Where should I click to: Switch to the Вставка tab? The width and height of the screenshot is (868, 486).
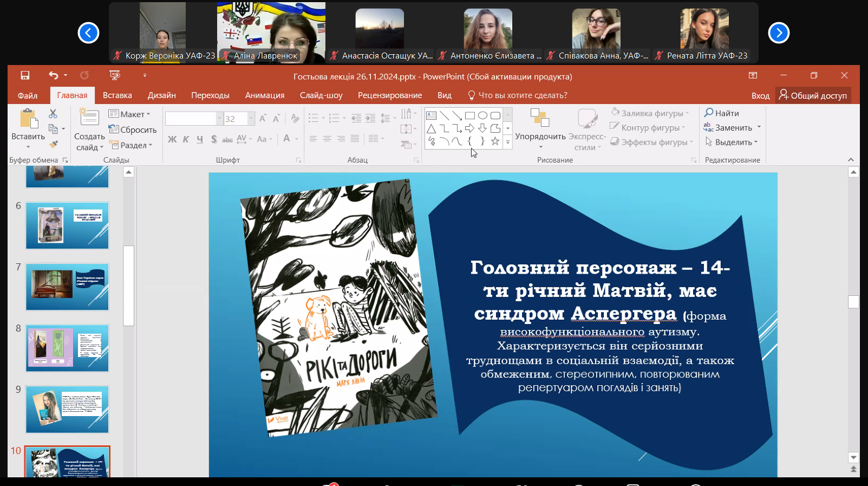coord(118,95)
